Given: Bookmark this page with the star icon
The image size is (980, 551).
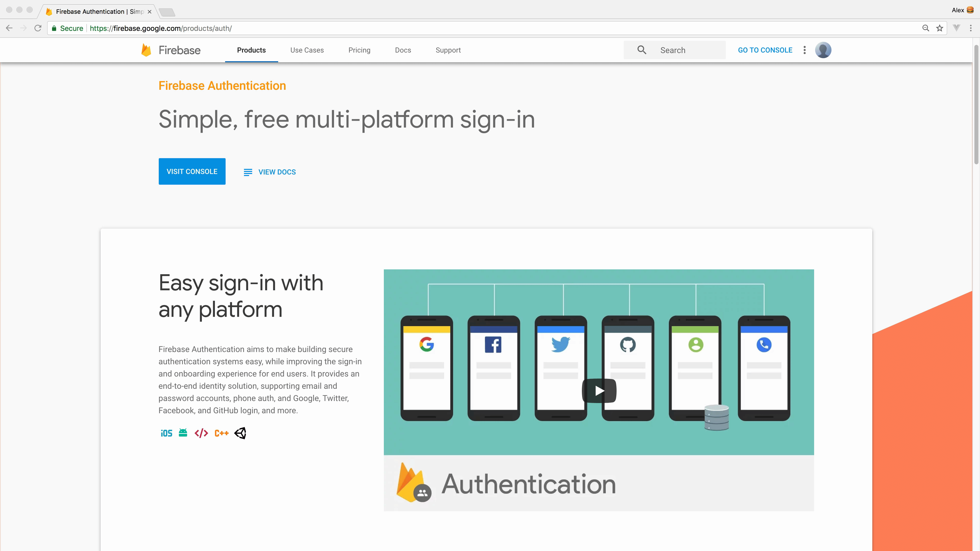Looking at the screenshot, I should point(940,28).
